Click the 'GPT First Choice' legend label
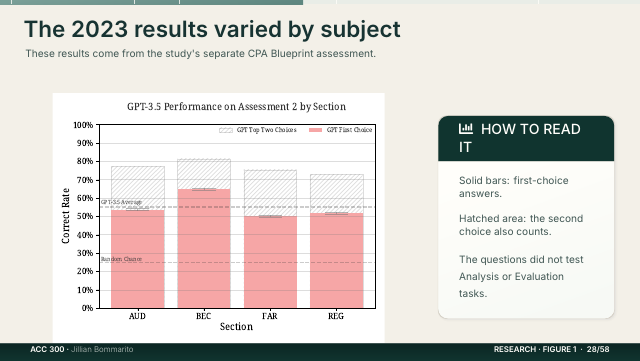 pyautogui.click(x=349, y=130)
